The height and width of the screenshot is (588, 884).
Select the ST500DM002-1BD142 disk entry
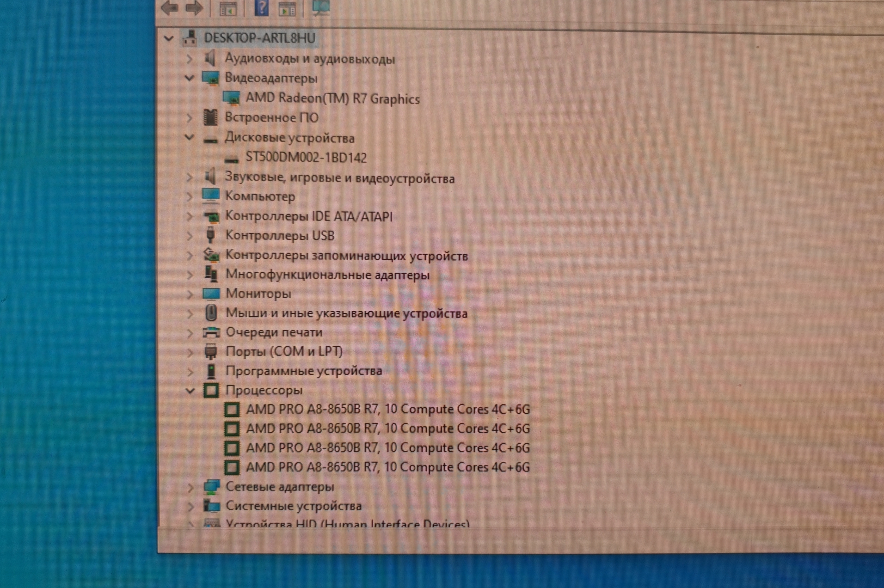pyautogui.click(x=306, y=157)
